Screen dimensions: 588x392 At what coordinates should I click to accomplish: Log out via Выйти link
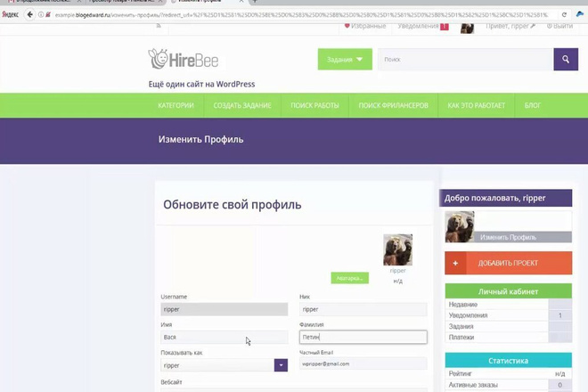click(x=559, y=26)
